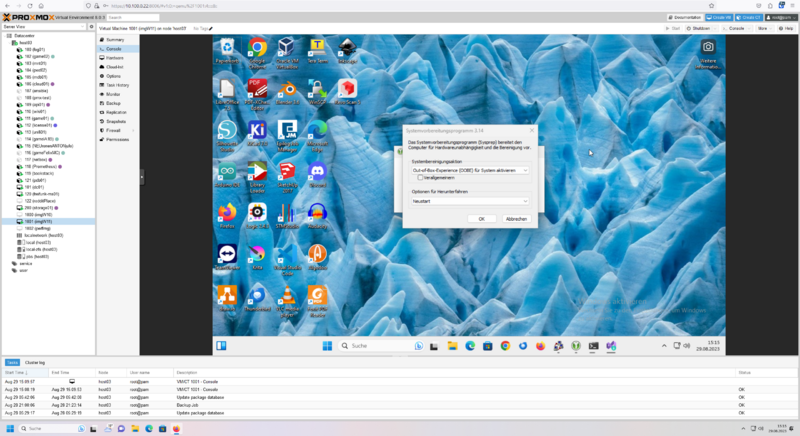Image resolution: width=800 pixels, height=436 pixels.
Task: Click the Create VM button
Action: 719,17
